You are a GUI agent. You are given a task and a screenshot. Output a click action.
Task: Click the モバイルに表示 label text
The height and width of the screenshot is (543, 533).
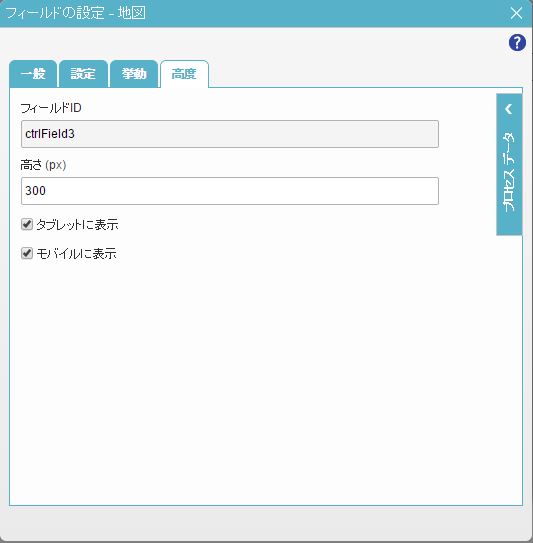point(76,254)
